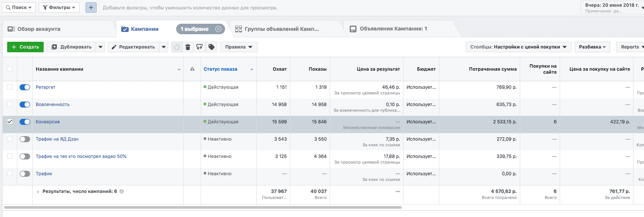Viewport: 644px width, 217px height.
Task: Click the green Создать button
Action: pos(25,47)
